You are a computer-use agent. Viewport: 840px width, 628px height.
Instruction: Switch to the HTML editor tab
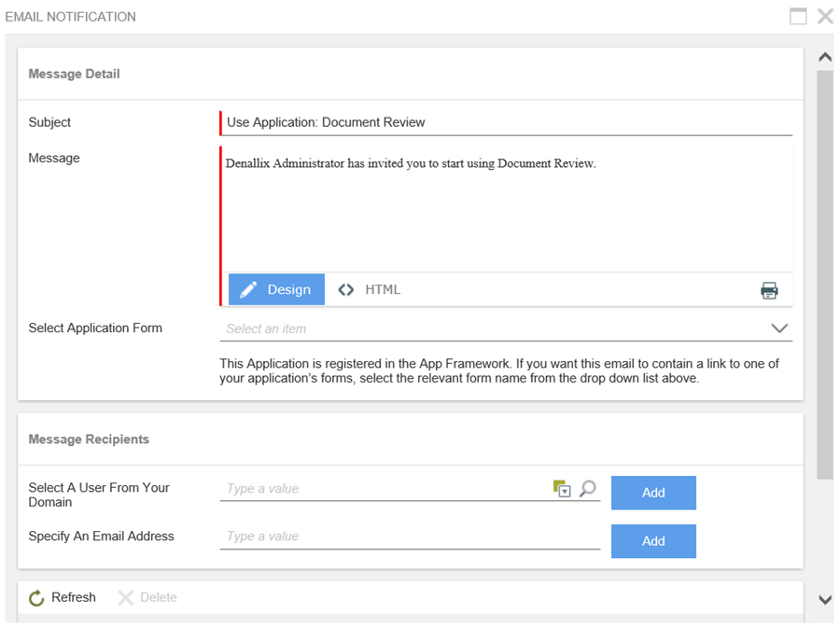point(370,289)
